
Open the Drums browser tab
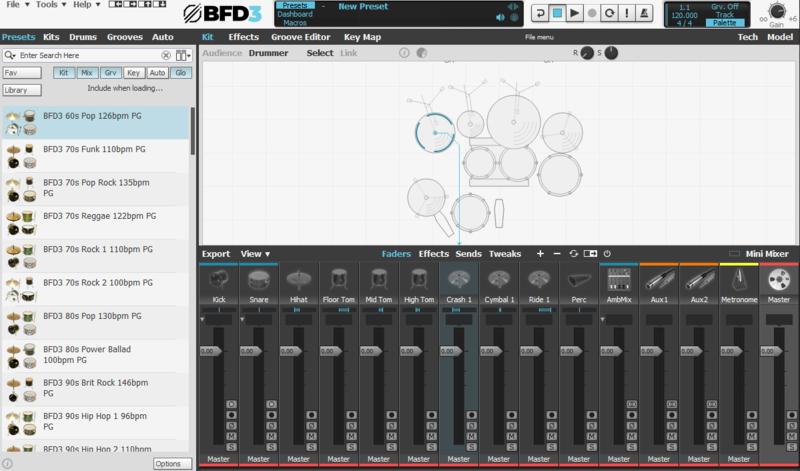(82, 37)
